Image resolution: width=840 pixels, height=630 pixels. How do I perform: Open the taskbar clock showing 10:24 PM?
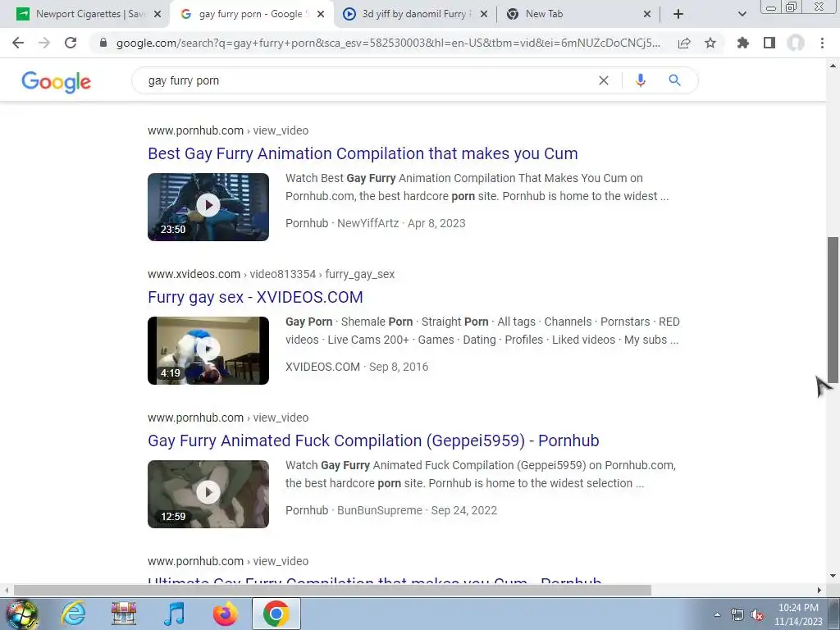click(x=798, y=614)
